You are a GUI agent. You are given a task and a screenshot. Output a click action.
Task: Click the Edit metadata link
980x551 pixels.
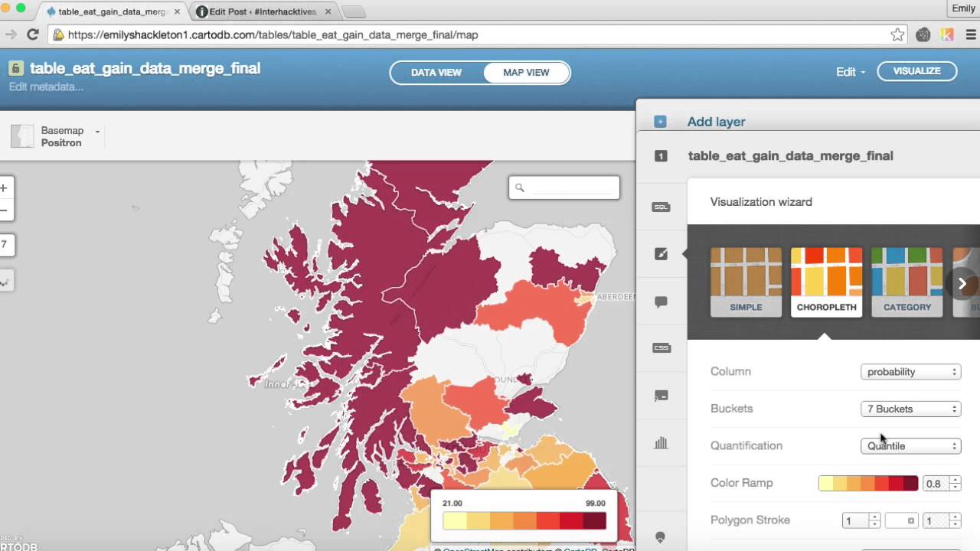click(46, 87)
